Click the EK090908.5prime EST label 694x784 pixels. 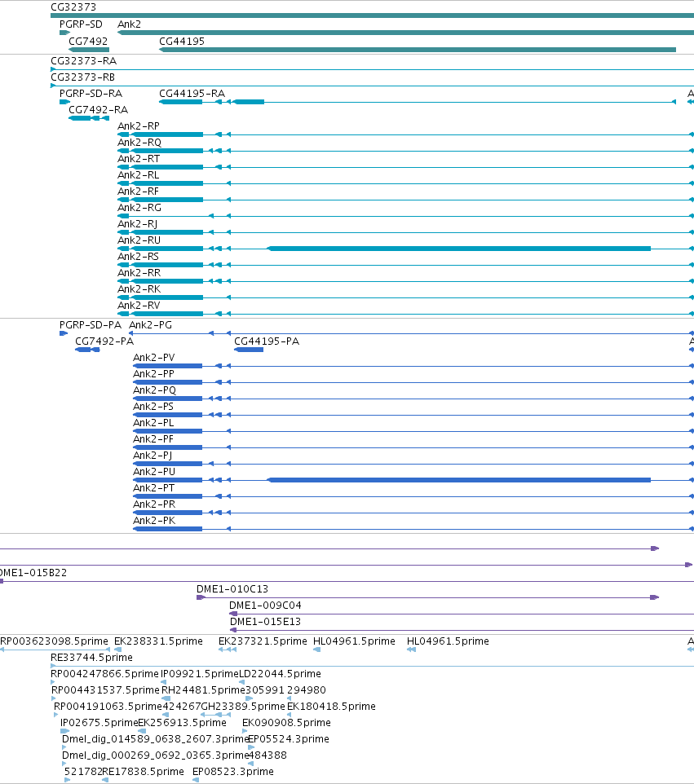tap(286, 723)
